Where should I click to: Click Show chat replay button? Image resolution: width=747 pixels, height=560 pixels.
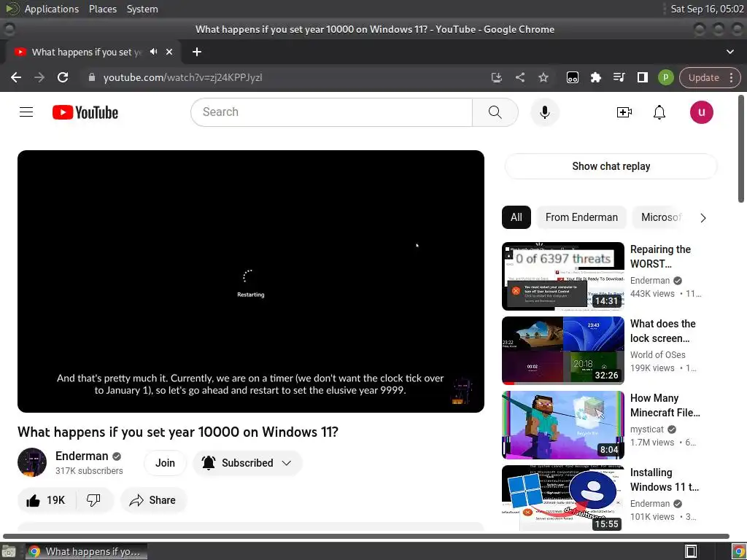point(611,166)
